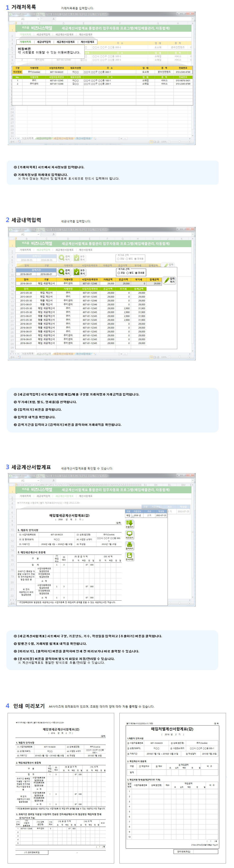Image resolution: width=234 pixels, height=868 pixels.
Task: Click fx formula icon in 세금계산서합계표 window
Action: click(53, 480)
